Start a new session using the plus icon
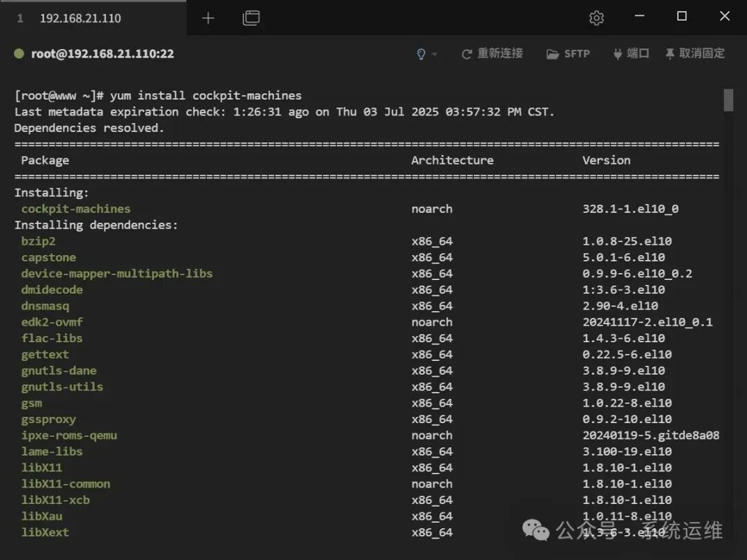The image size is (747, 560). [x=207, y=18]
